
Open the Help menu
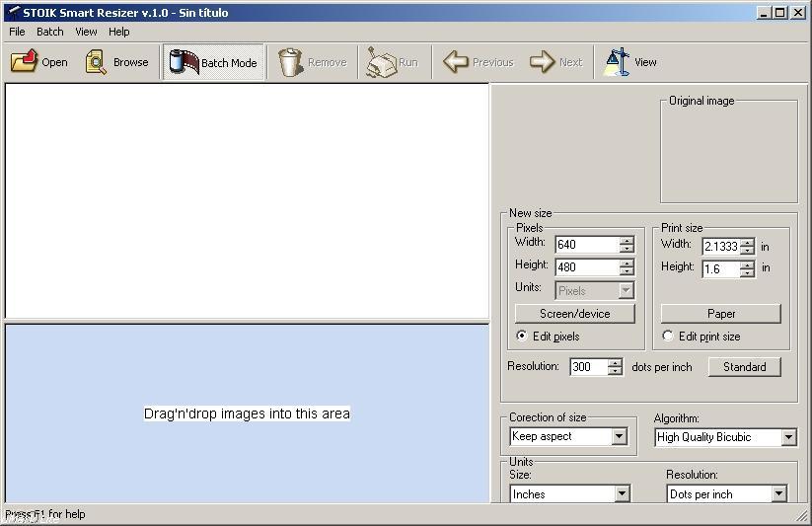(x=118, y=32)
